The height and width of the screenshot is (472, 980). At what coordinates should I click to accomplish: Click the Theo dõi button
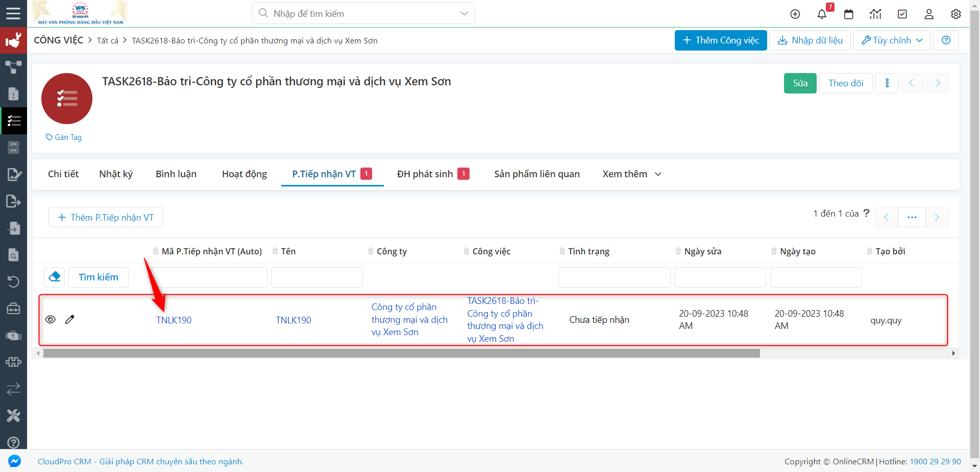(846, 83)
